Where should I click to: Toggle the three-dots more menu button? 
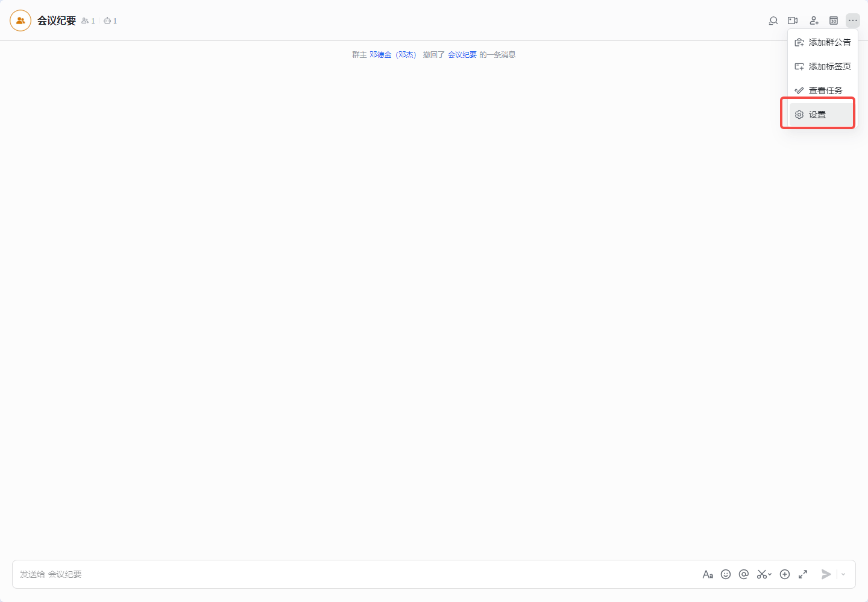click(x=853, y=21)
